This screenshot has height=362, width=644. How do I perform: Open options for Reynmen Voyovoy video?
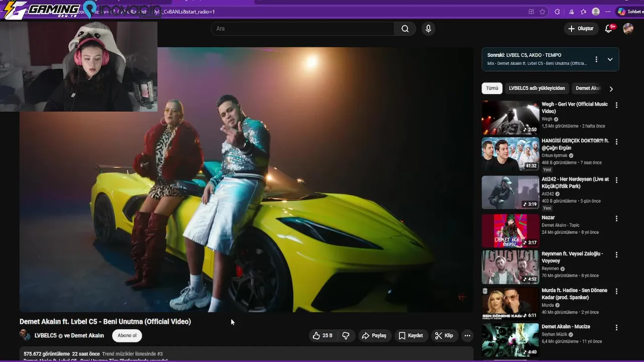[x=616, y=254]
